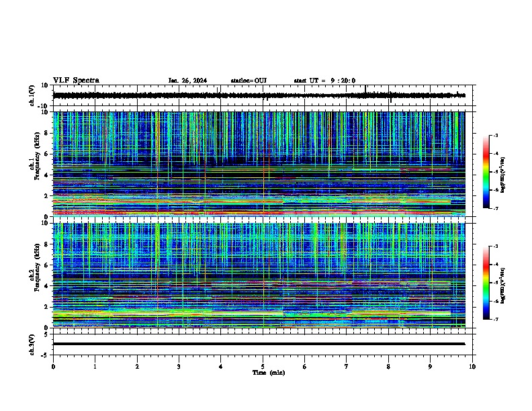This screenshot has width=532, height=411.
Task: Click time axis tick label '2'
Action: tap(137, 367)
